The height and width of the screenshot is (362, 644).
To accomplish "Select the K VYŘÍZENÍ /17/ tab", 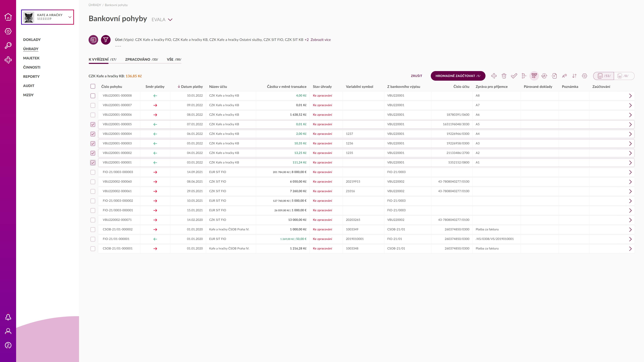I will tap(102, 60).
